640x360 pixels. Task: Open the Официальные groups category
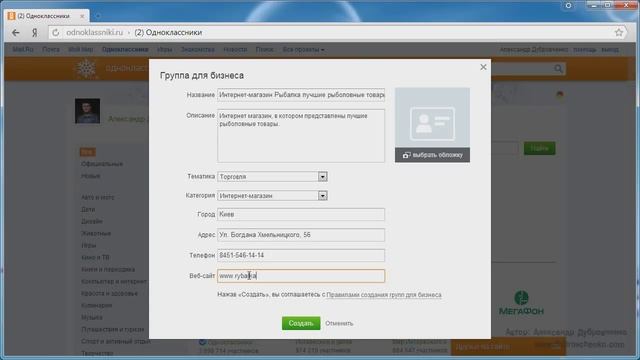click(102, 164)
